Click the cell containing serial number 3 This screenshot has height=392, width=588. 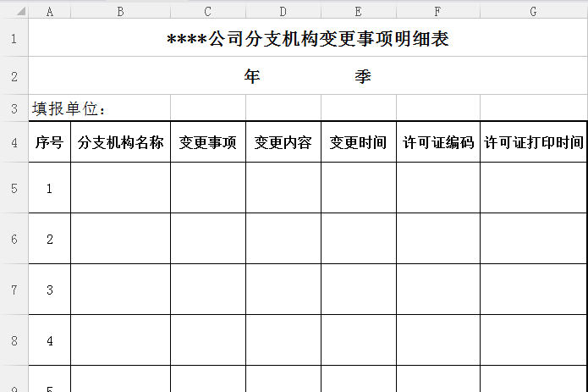tap(49, 290)
